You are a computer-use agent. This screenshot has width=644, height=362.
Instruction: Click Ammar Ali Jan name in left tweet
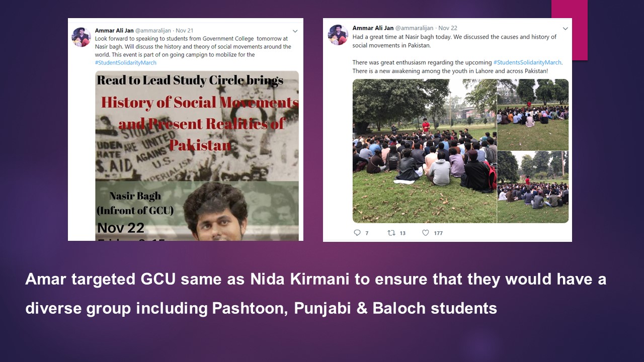coord(114,31)
